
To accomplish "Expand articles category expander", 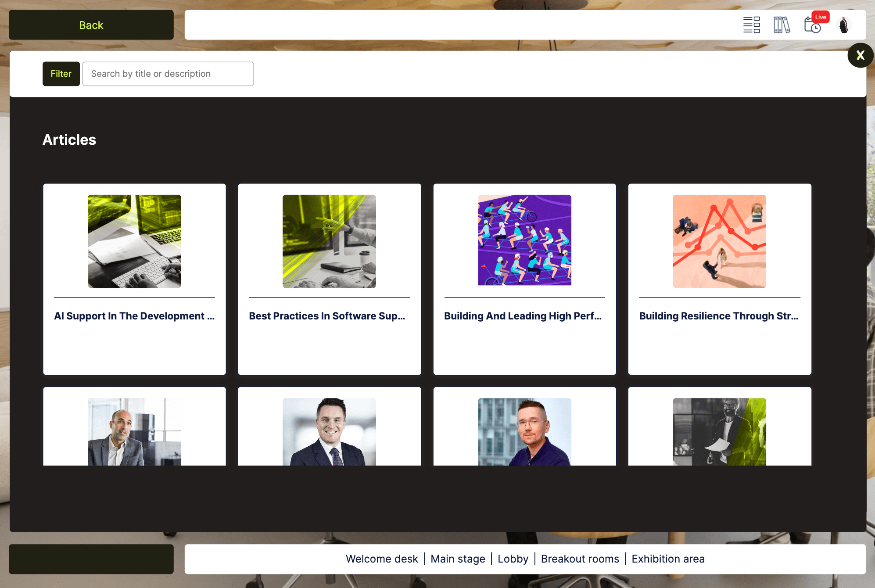I will pos(69,140).
